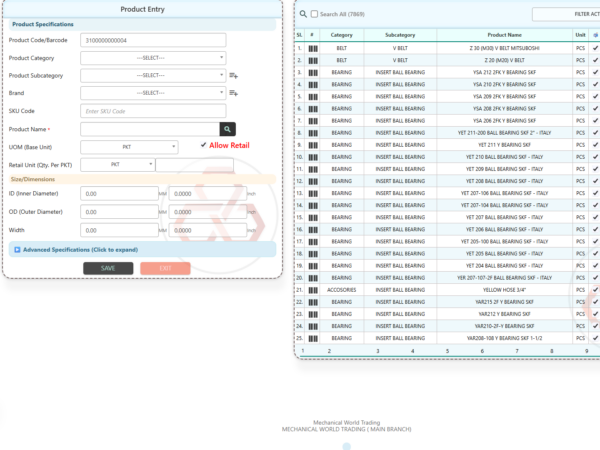
Task: Toggle checkmark for YSA 212 2FK row
Action: coord(595,72)
